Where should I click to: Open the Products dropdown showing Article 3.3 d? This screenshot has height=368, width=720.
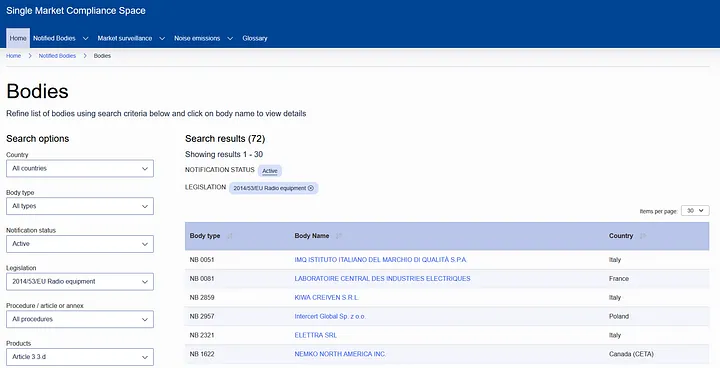80,357
